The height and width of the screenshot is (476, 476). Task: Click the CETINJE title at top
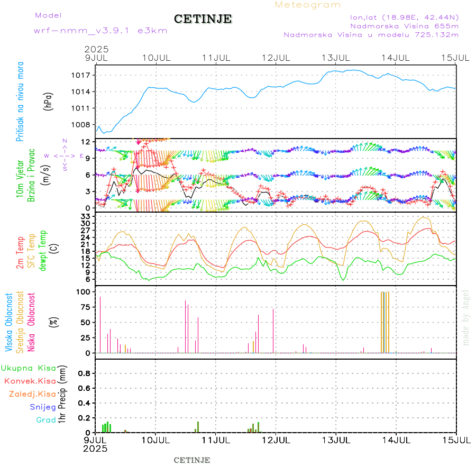point(203,19)
